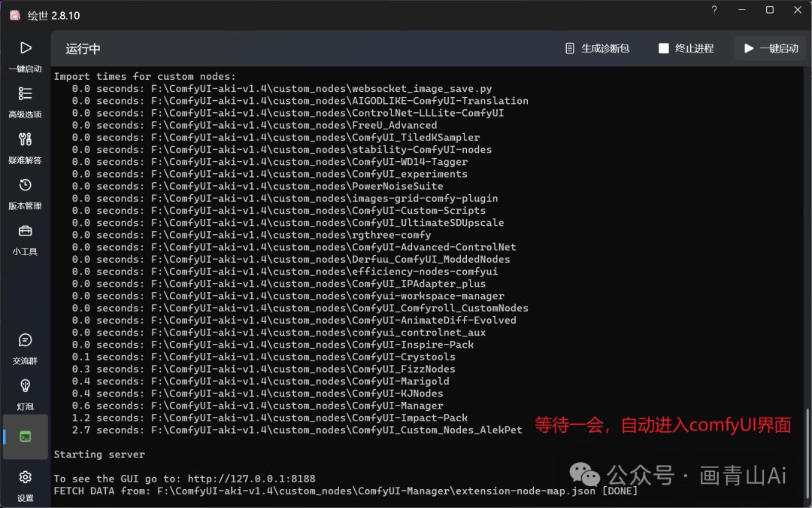Open 高级选项 in the sidebar
Image resolution: width=812 pixels, height=508 pixels.
25,102
